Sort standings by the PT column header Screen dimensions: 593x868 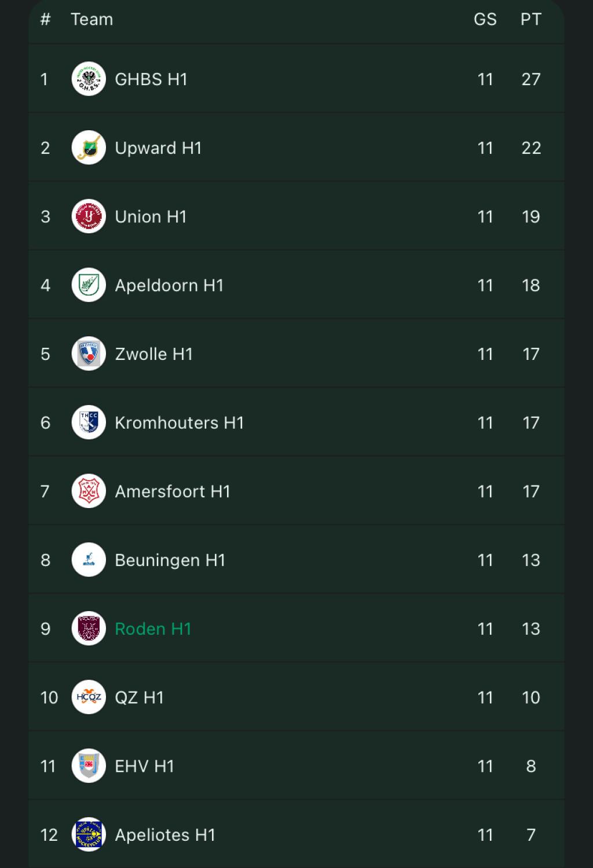(531, 19)
